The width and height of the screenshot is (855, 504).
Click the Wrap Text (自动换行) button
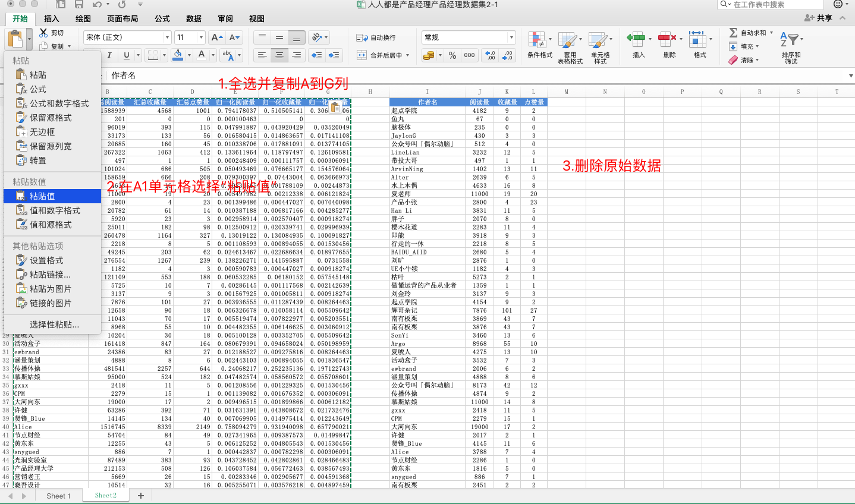(x=376, y=37)
